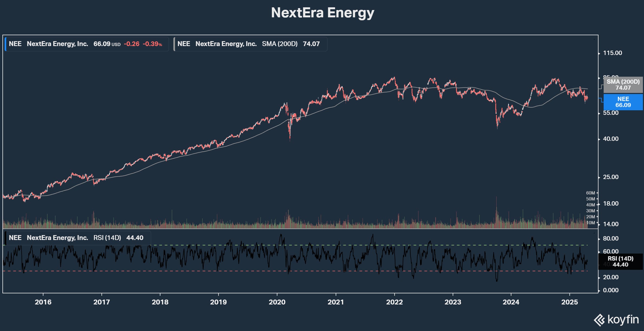The height and width of the screenshot is (331, 644).
Task: Click the 2025 label on the time axis
Action: click(x=569, y=302)
